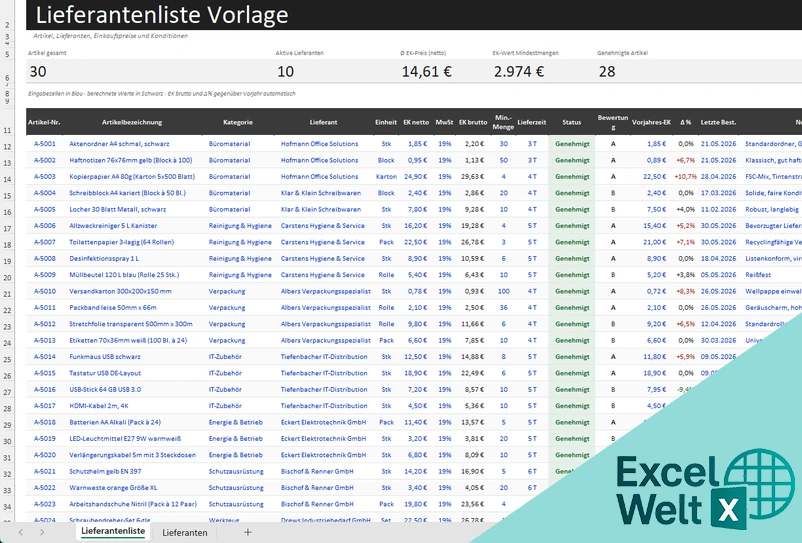Select the cell Warnweste orange Größe XL
The height and width of the screenshot is (543, 802).
(113, 487)
